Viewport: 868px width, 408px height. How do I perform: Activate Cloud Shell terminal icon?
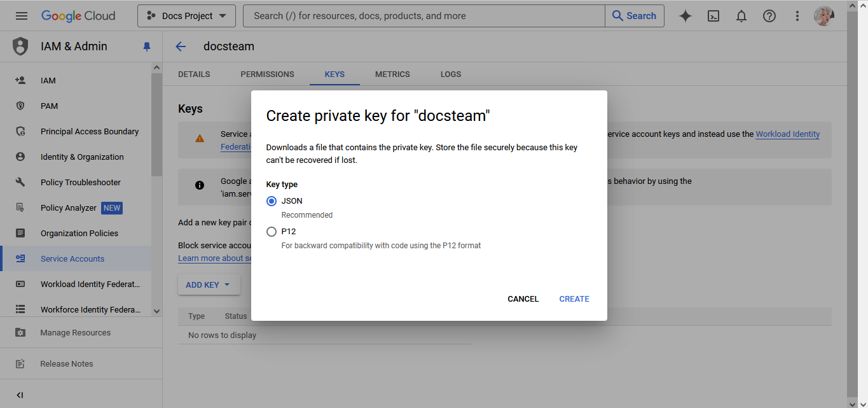pos(713,16)
